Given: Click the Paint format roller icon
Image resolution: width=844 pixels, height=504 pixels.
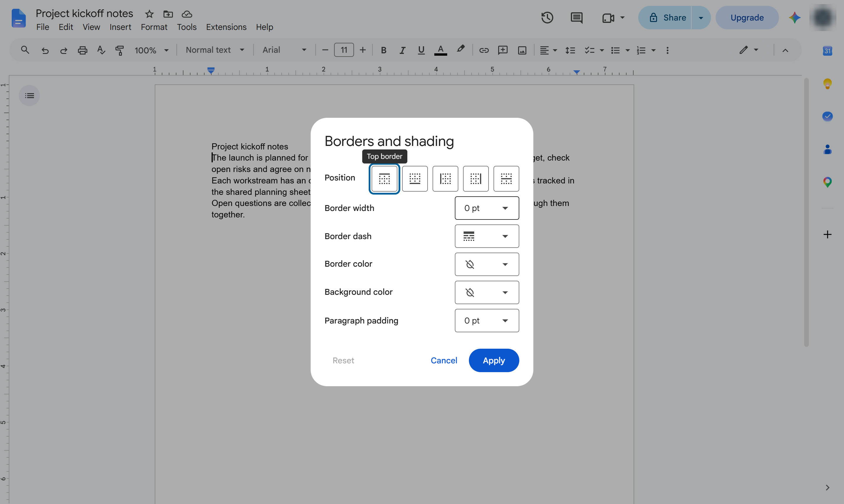Looking at the screenshot, I should [120, 50].
